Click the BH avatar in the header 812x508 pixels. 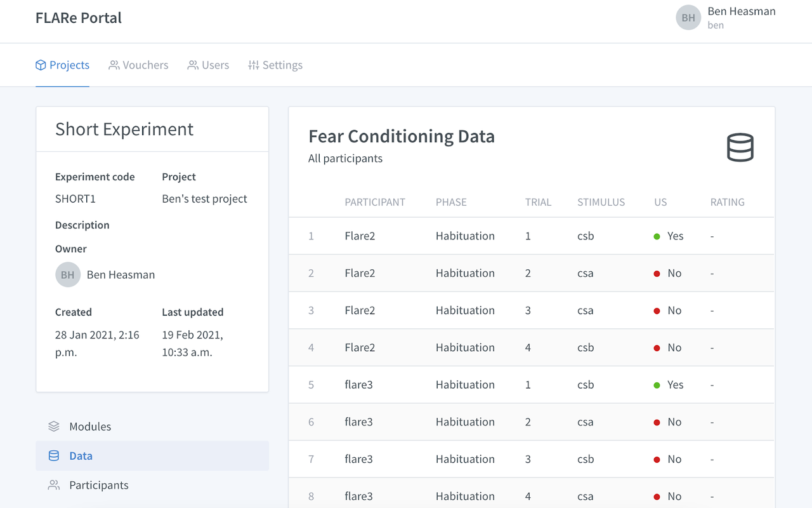[688, 18]
